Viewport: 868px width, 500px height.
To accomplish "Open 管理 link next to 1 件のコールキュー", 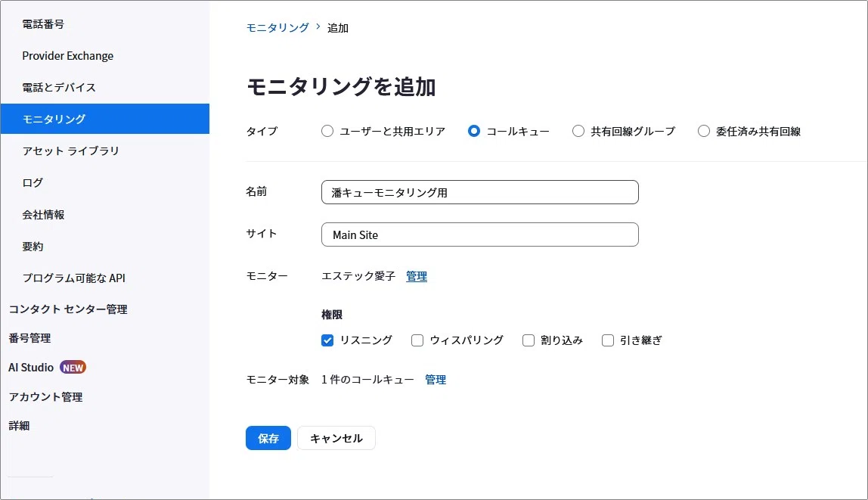I will 435,380.
